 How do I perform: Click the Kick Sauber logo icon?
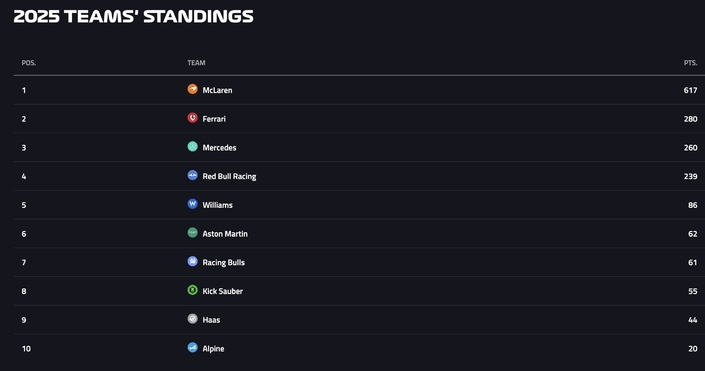[x=192, y=290]
